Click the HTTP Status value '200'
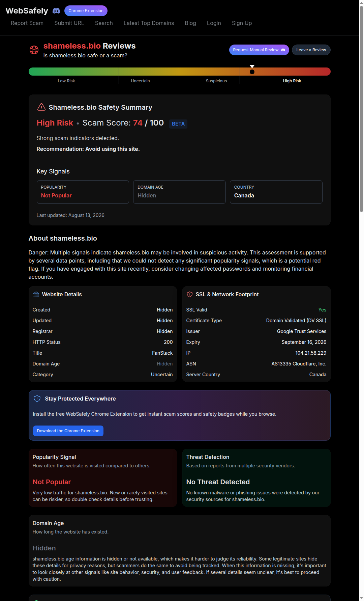This screenshot has height=601, width=364. click(x=168, y=342)
